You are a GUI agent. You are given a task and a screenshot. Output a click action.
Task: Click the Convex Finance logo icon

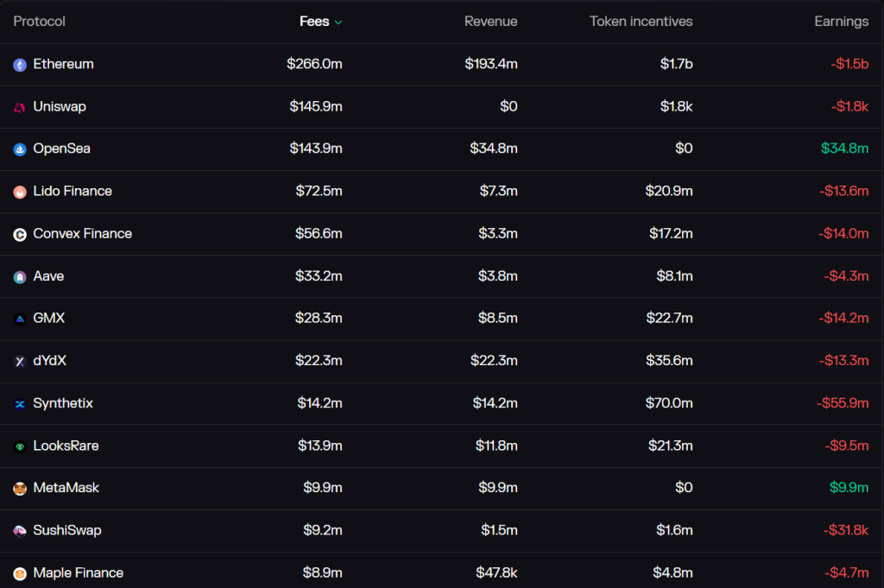[x=20, y=234]
